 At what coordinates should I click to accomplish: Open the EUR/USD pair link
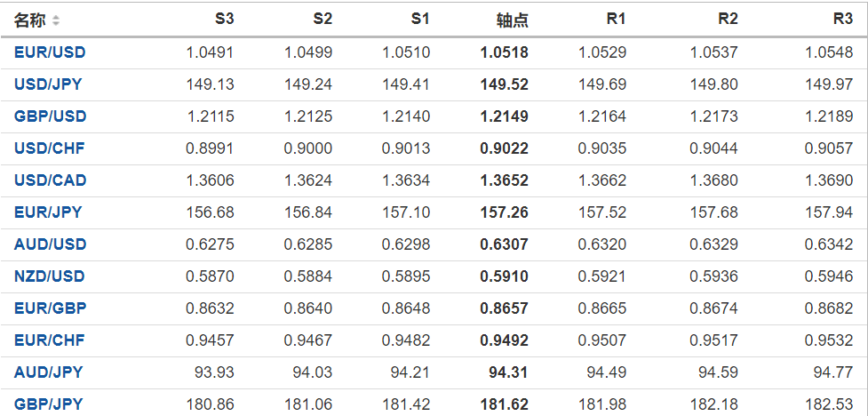pyautogui.click(x=50, y=52)
